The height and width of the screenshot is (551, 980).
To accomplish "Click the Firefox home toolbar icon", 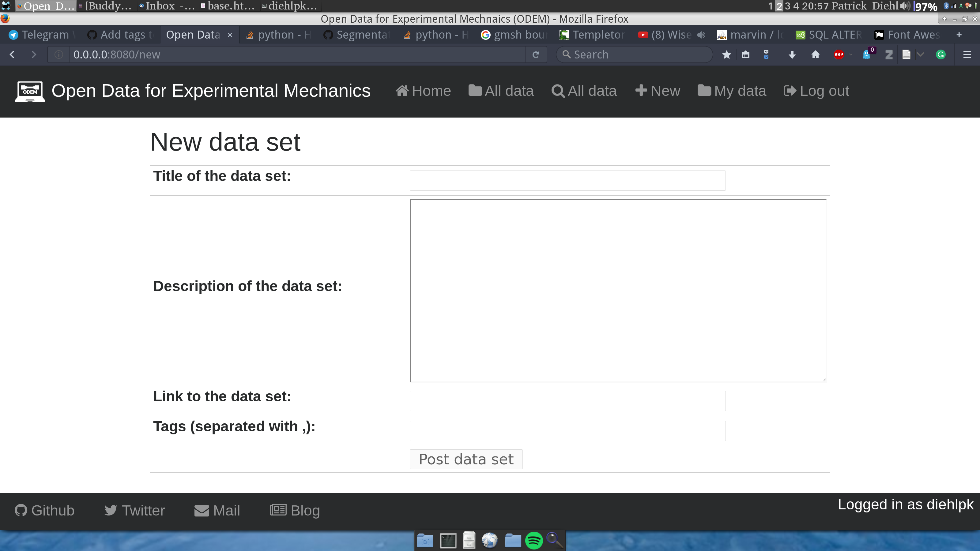I will tap(815, 55).
